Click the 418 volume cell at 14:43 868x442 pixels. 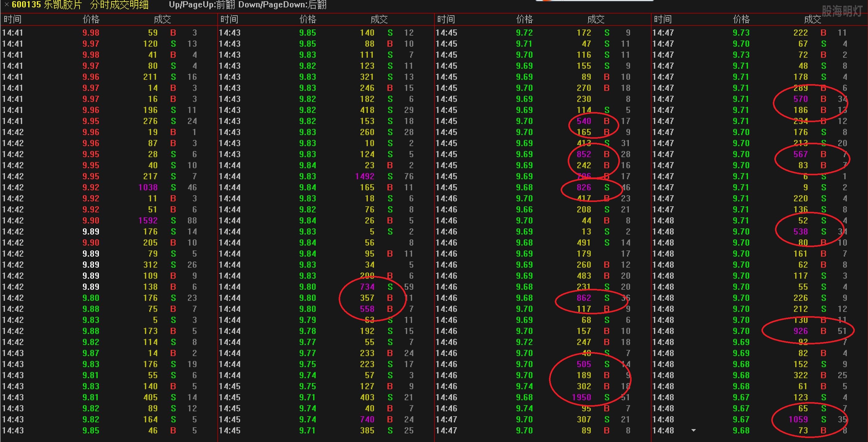point(367,110)
